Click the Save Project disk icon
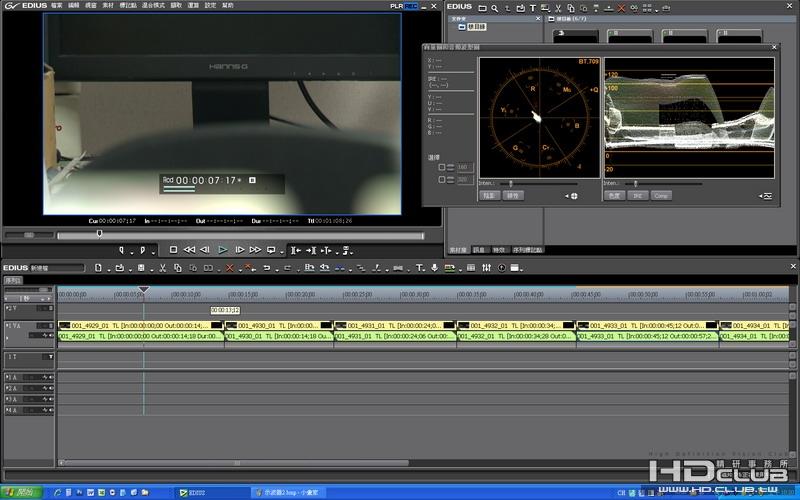Screen dimensions: 800x500 click(x=141, y=268)
